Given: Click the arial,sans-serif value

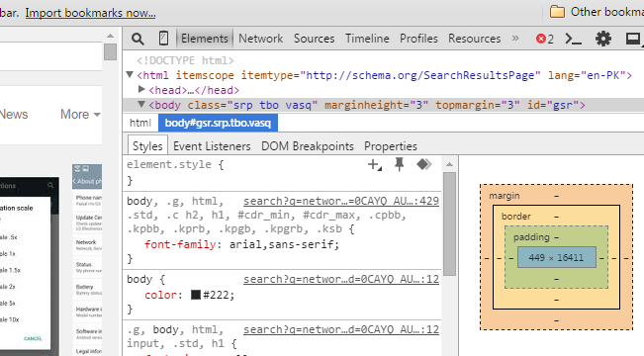Looking at the screenshot, I should [282, 244].
